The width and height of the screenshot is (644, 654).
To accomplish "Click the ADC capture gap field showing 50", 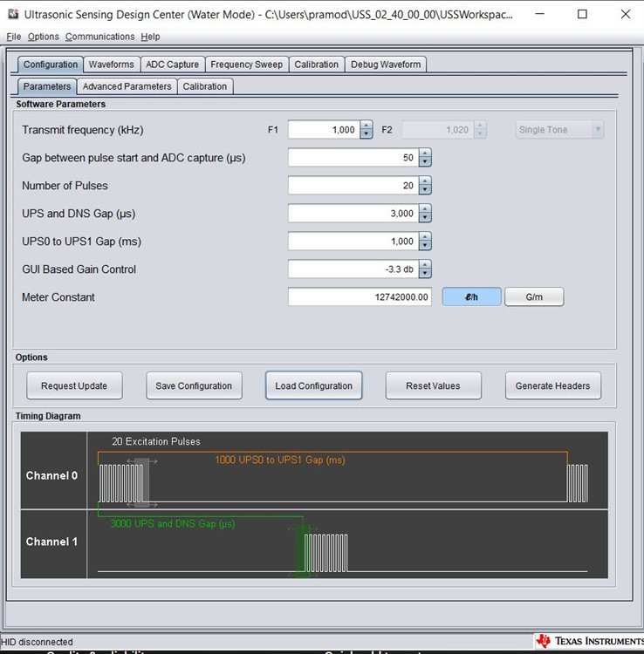I will point(353,158).
